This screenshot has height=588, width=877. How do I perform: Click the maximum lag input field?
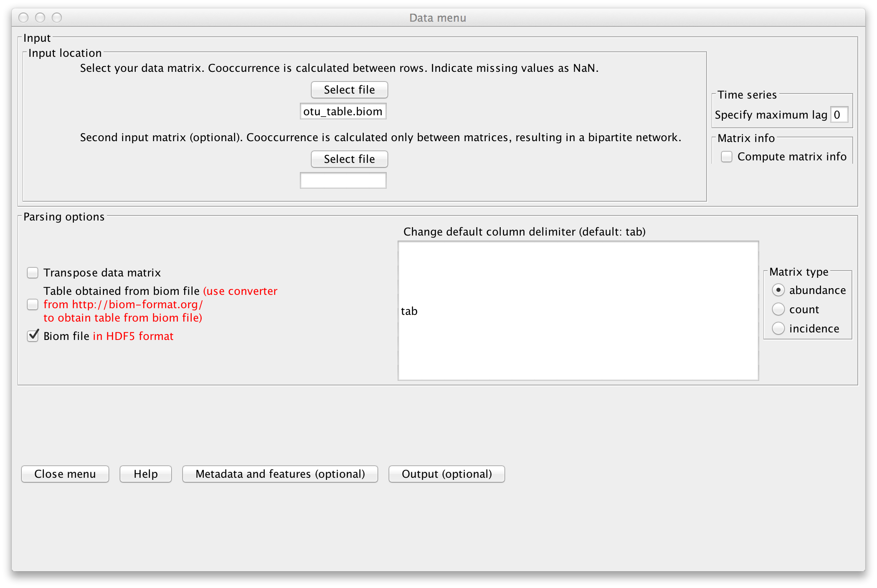point(839,115)
